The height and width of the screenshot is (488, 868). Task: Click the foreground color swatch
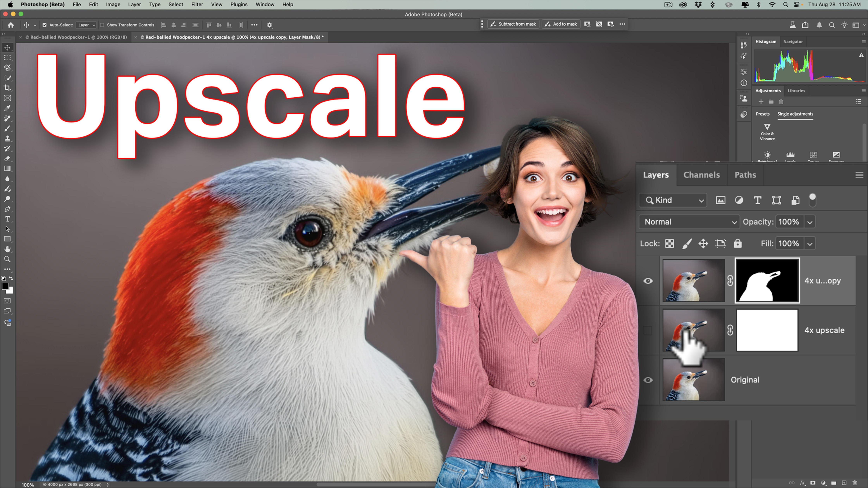pos(5,286)
